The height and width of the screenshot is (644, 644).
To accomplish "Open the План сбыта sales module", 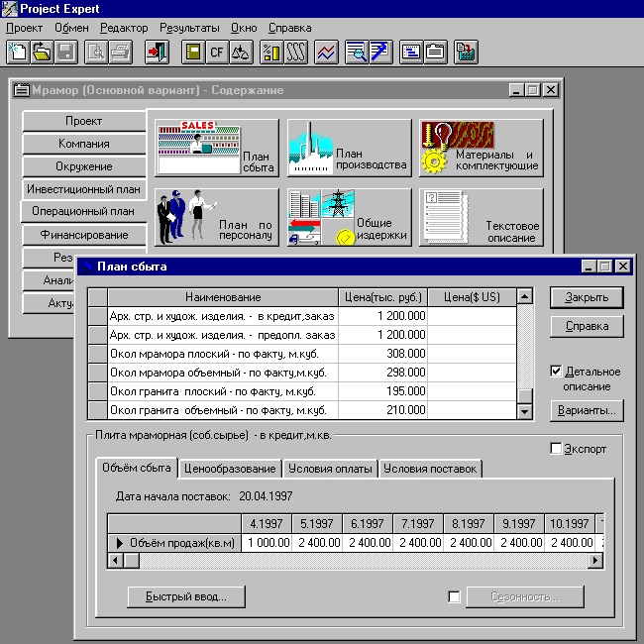I will [217, 149].
